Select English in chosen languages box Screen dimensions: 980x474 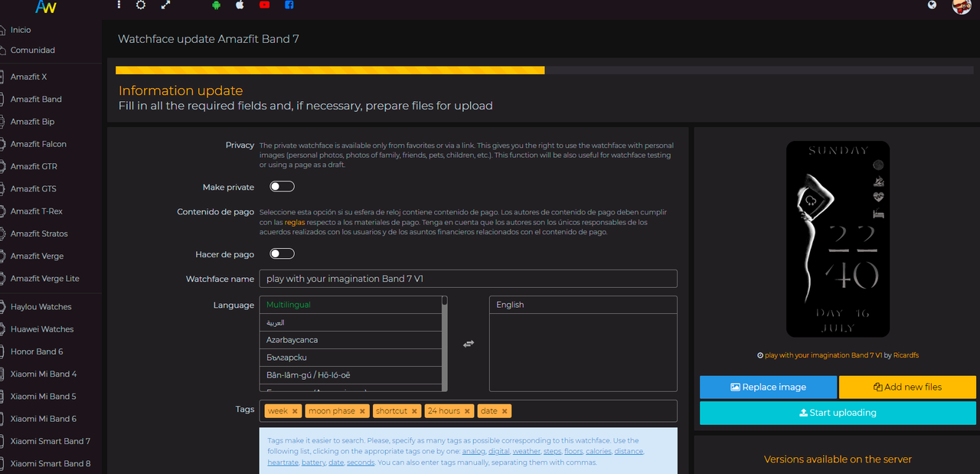(x=583, y=305)
